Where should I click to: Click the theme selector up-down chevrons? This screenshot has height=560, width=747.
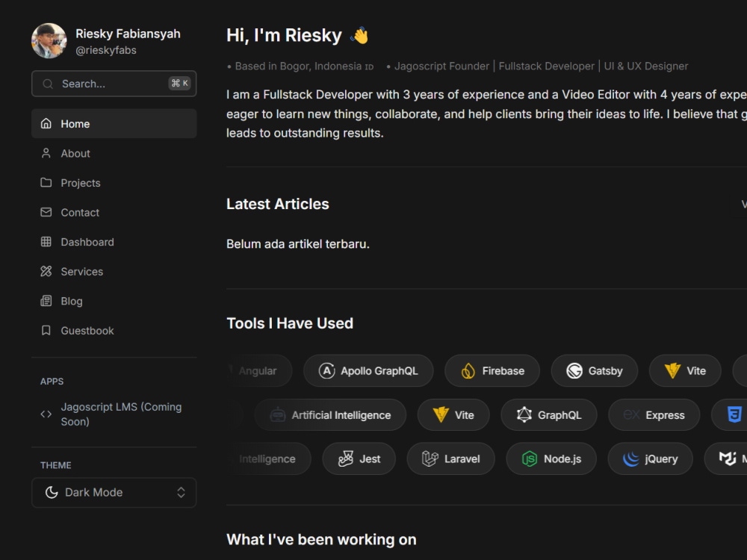click(181, 492)
